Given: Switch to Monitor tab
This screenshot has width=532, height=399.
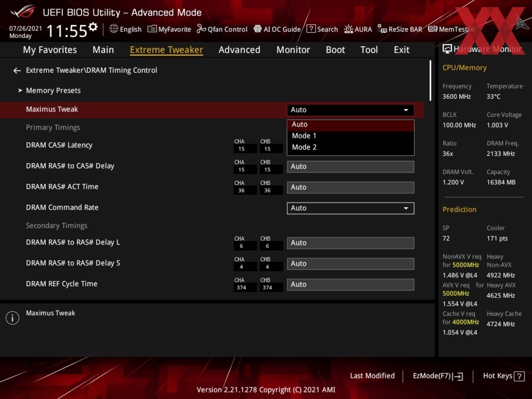Looking at the screenshot, I should click(293, 50).
